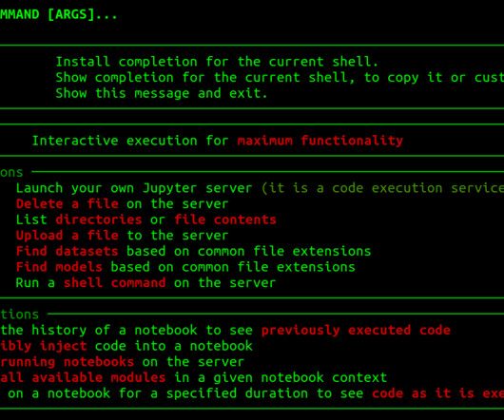Click 'running notebooks on the server' line
504x420 pixels.
[122, 361]
